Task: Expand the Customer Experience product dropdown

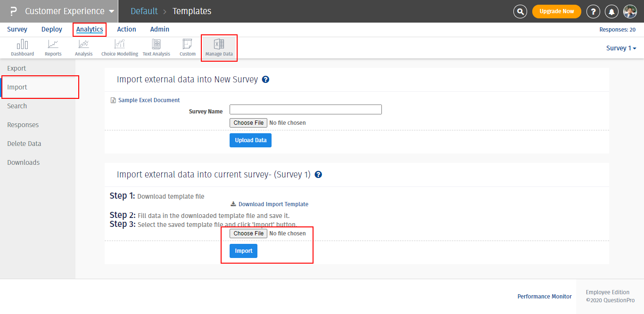Action: coord(111,11)
